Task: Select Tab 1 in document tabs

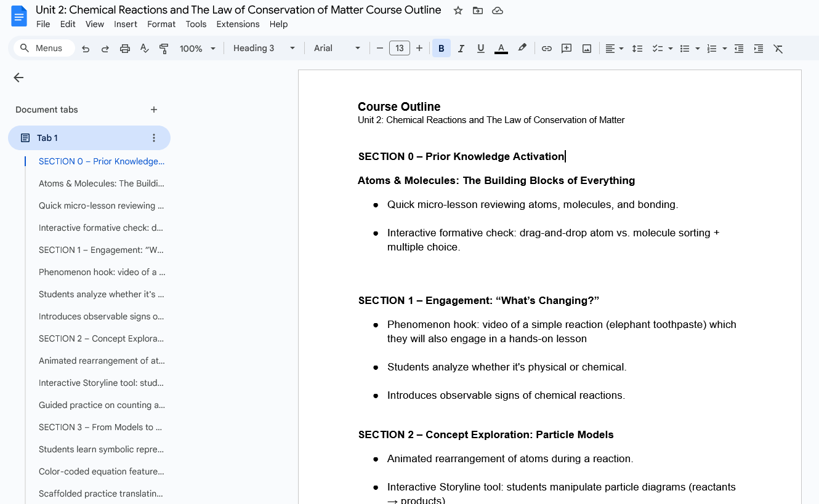Action: 89,138
